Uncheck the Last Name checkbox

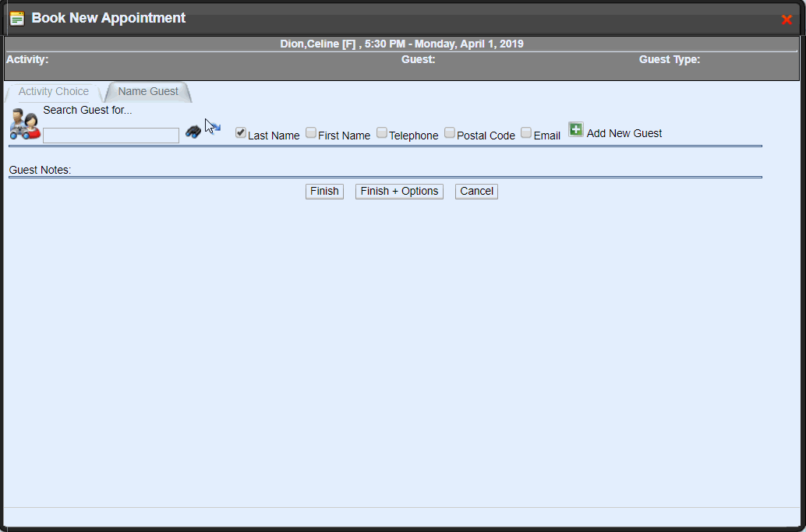click(x=241, y=132)
